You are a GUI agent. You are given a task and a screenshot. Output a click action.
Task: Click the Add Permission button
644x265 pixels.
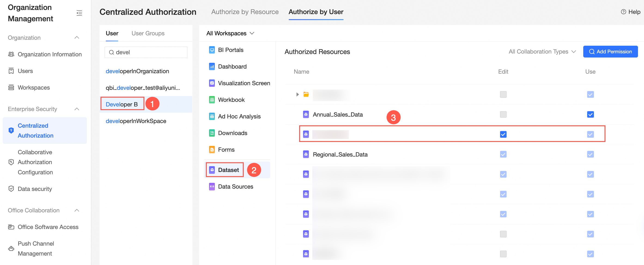[x=610, y=52]
